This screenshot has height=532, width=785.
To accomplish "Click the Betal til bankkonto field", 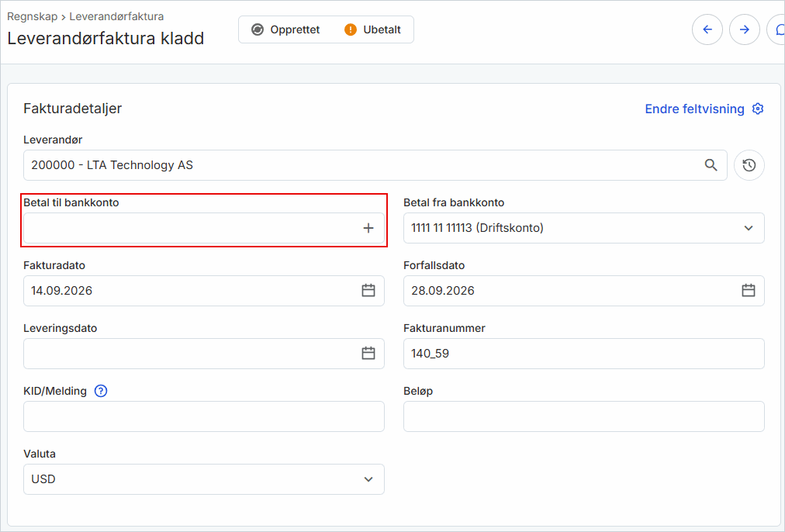I will point(204,228).
